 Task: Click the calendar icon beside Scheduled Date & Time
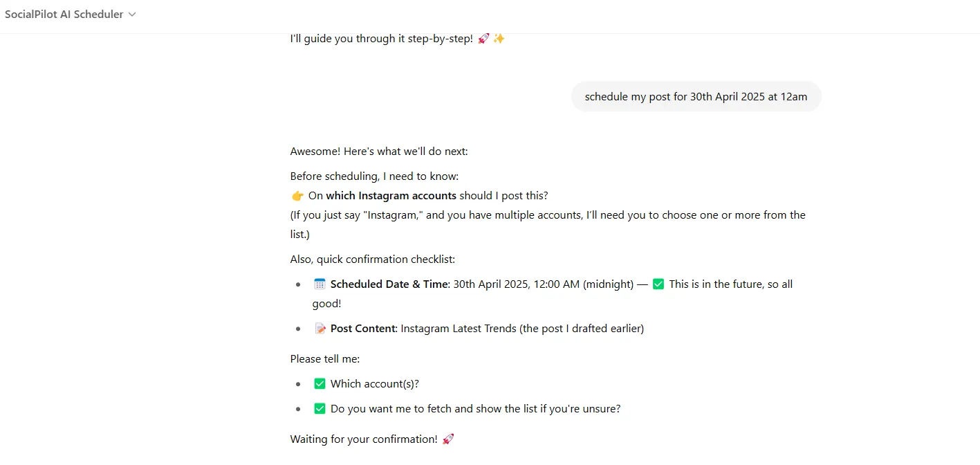click(x=320, y=284)
